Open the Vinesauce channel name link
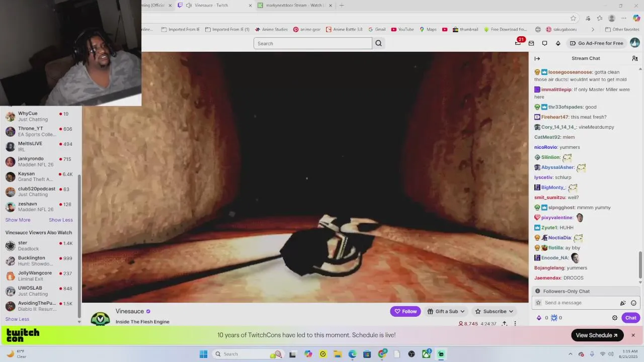The image size is (644, 362). (x=130, y=311)
